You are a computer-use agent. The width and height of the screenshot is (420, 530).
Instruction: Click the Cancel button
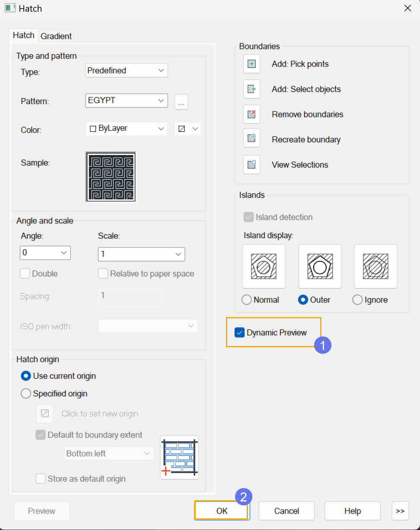click(286, 511)
